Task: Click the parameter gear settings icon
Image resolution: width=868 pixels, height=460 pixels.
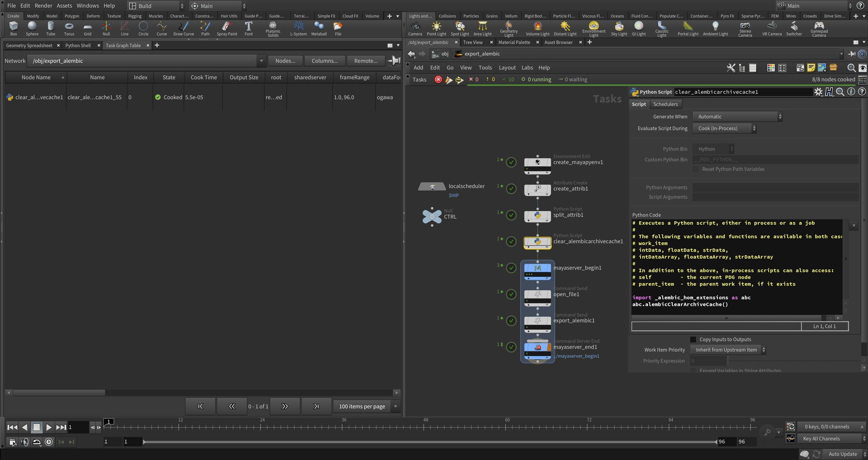Action: coord(818,92)
